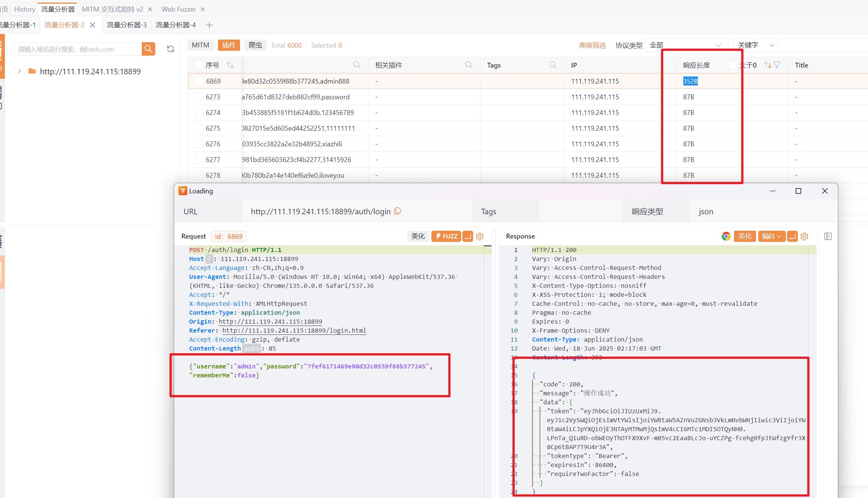Open Request editor settings gear icon
The image size is (868, 498).
click(480, 236)
